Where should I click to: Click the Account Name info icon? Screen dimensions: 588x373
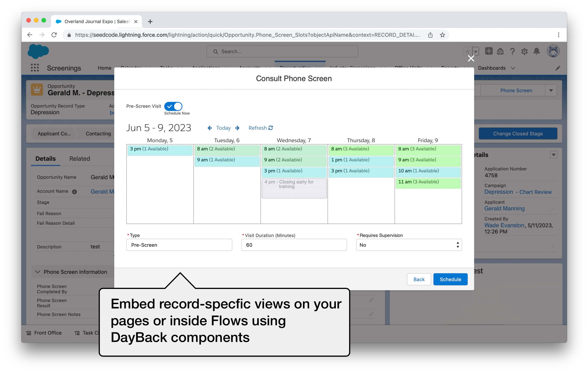[74, 192]
